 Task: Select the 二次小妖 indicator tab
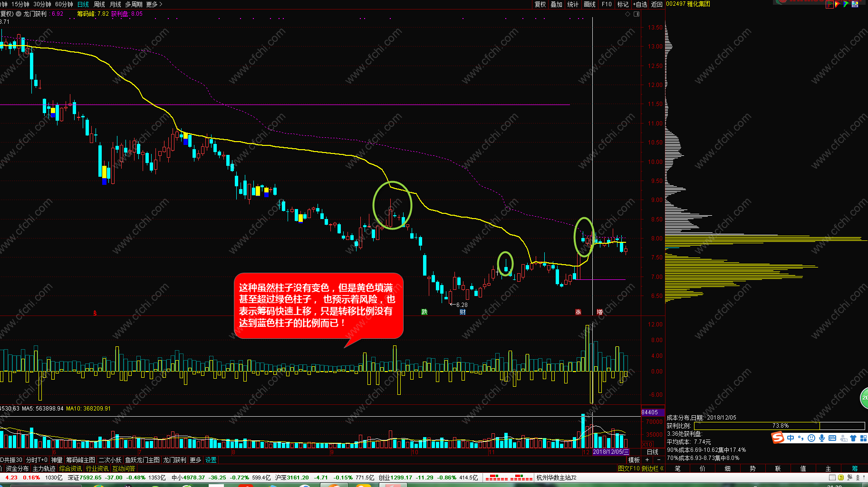(110, 460)
